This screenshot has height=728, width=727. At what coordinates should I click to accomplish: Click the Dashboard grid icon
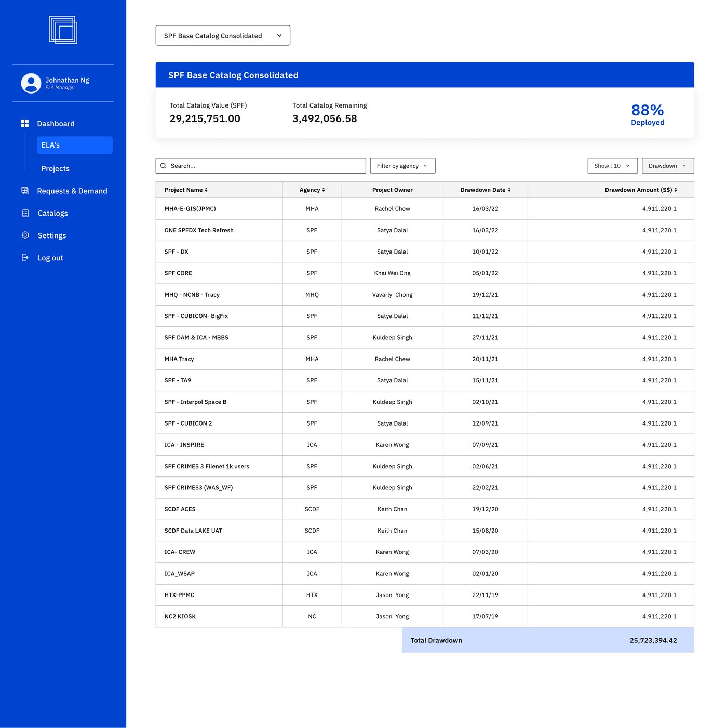(x=25, y=123)
